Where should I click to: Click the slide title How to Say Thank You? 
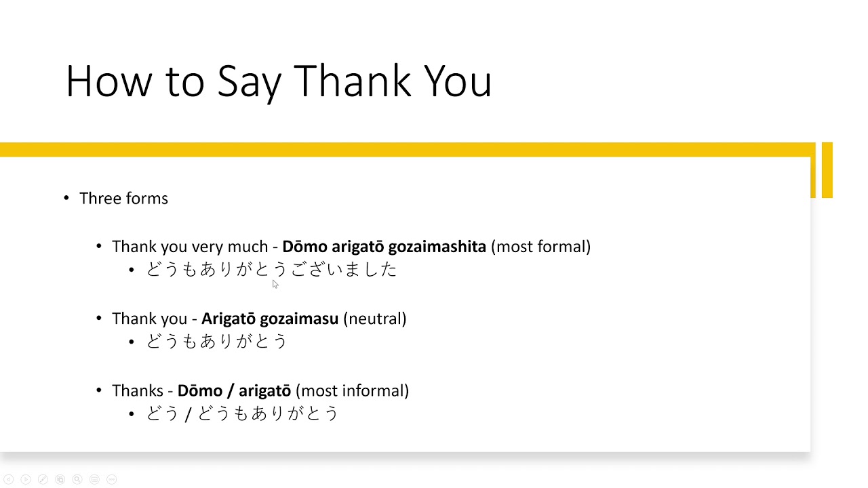click(x=279, y=81)
